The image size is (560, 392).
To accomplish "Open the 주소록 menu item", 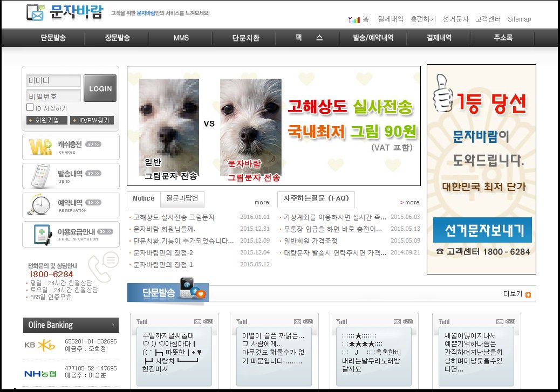I will [503, 38].
